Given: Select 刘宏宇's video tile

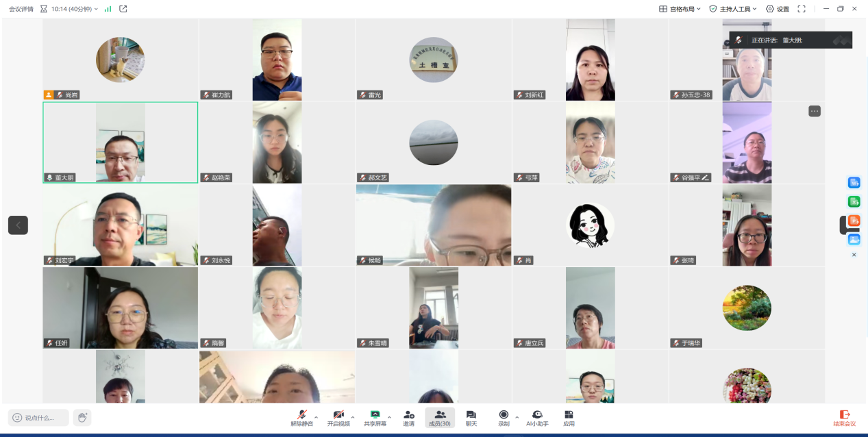Looking at the screenshot, I should (x=121, y=225).
